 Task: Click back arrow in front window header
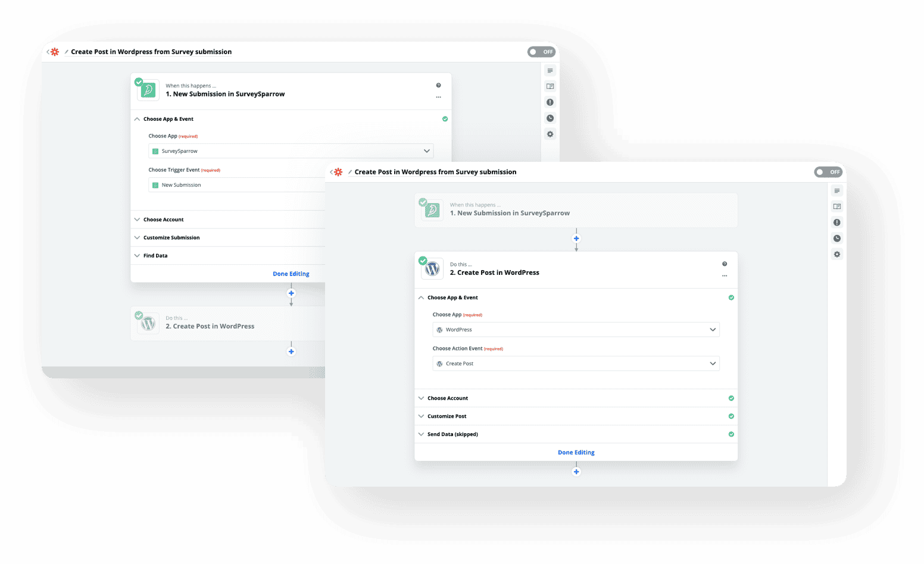click(332, 172)
